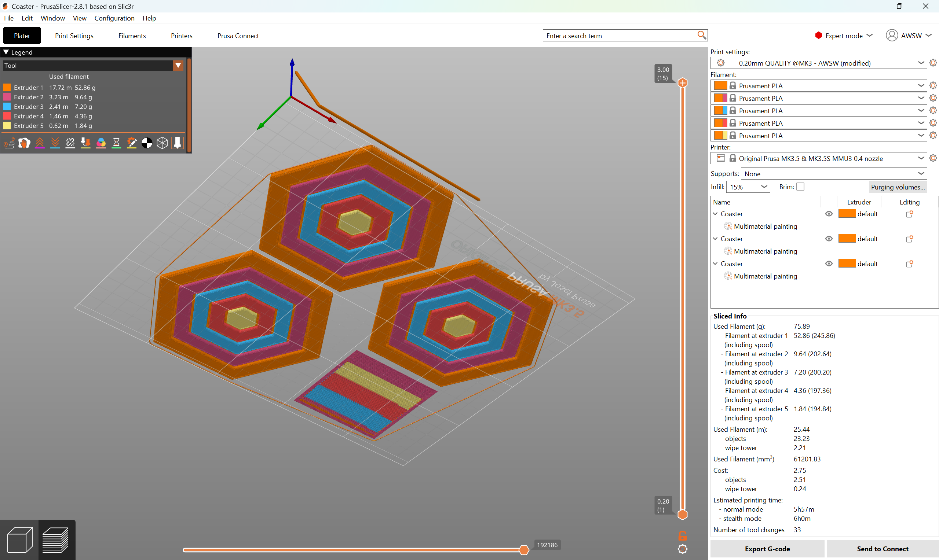Collapse the Legend panel triangle
The height and width of the screenshot is (560, 939).
tap(6, 52)
